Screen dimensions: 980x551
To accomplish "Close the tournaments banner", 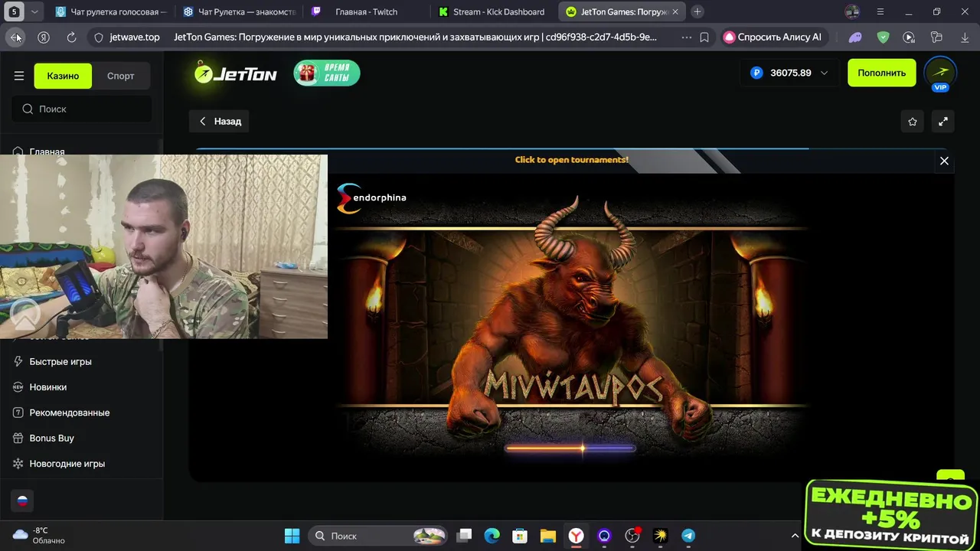I will click(944, 161).
